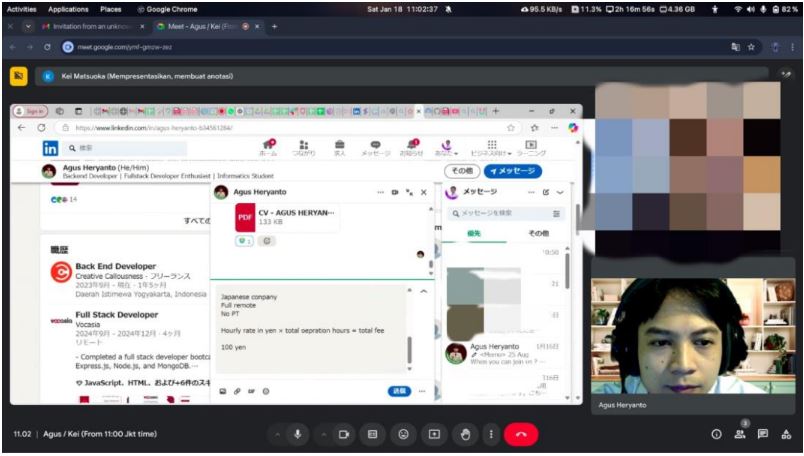804x456 pixels.
Task: Expand video settings arrow beside camera
Action: point(323,434)
